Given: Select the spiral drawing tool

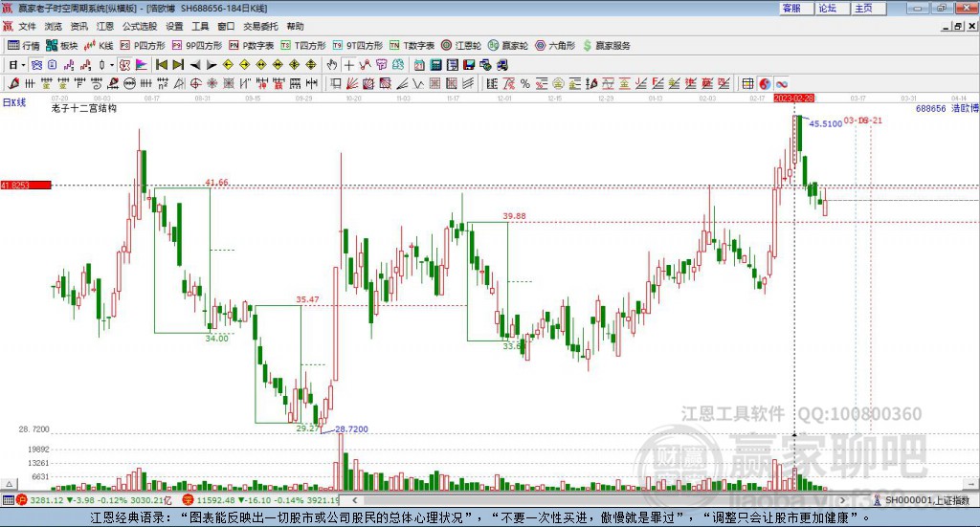Looking at the screenshot, I should click(97, 83).
